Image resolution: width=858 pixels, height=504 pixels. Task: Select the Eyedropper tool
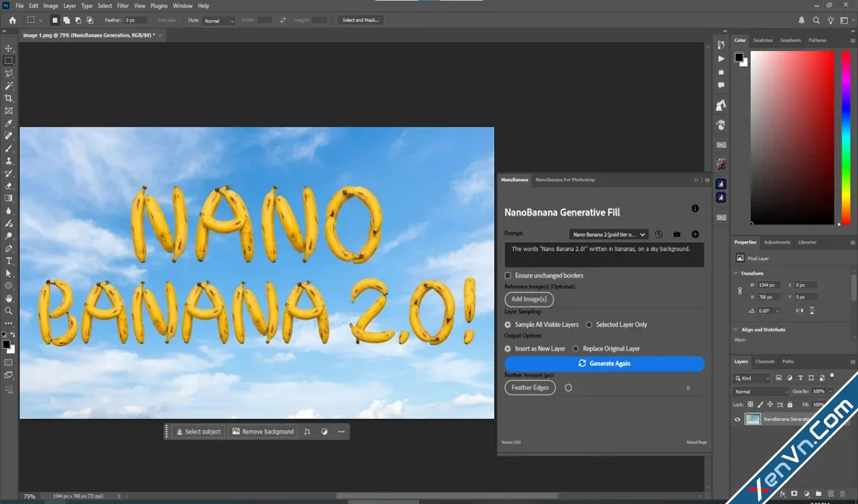9,123
